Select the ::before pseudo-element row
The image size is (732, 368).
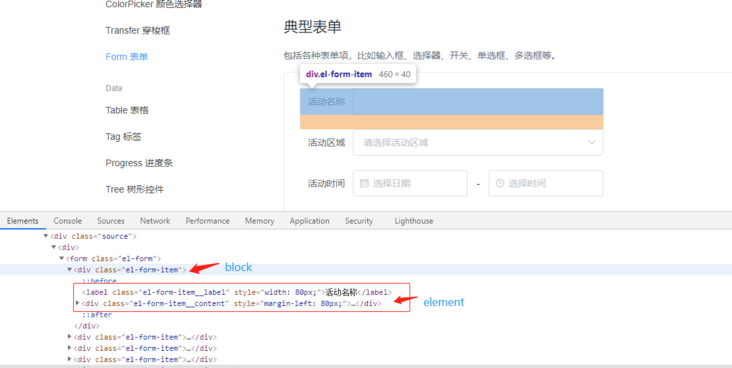[x=99, y=281]
